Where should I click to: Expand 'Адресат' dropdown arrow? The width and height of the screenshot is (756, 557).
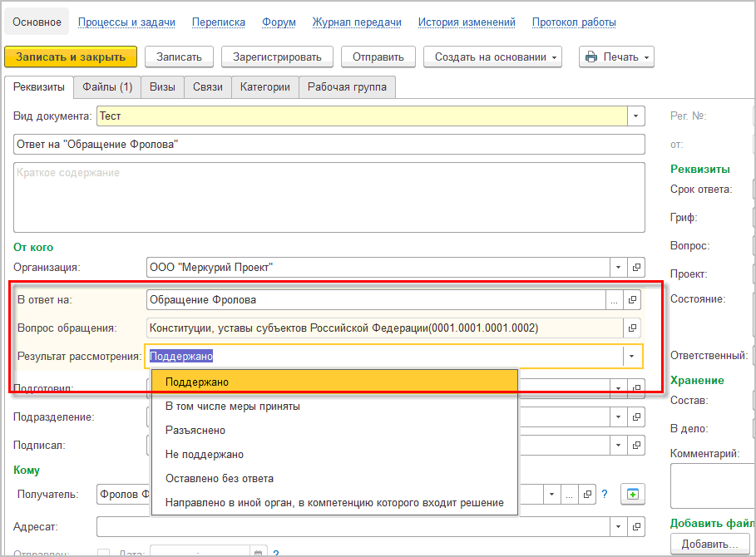[x=619, y=526]
